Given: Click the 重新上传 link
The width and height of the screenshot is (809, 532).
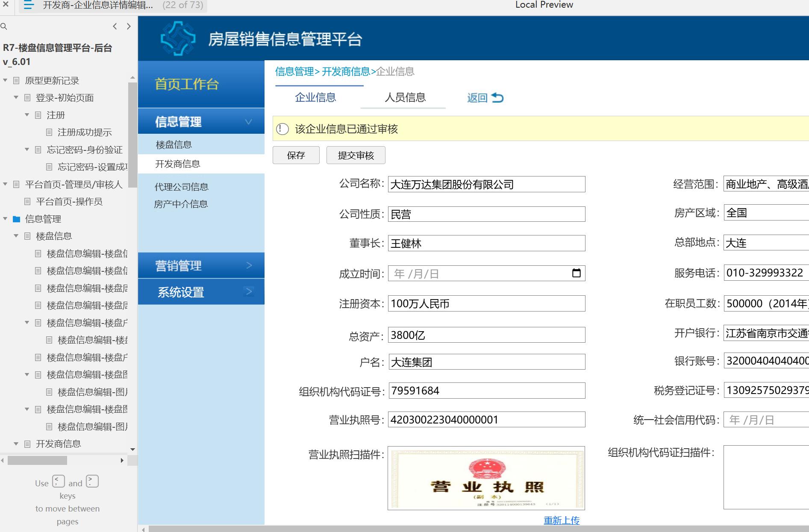Looking at the screenshot, I should (562, 520).
